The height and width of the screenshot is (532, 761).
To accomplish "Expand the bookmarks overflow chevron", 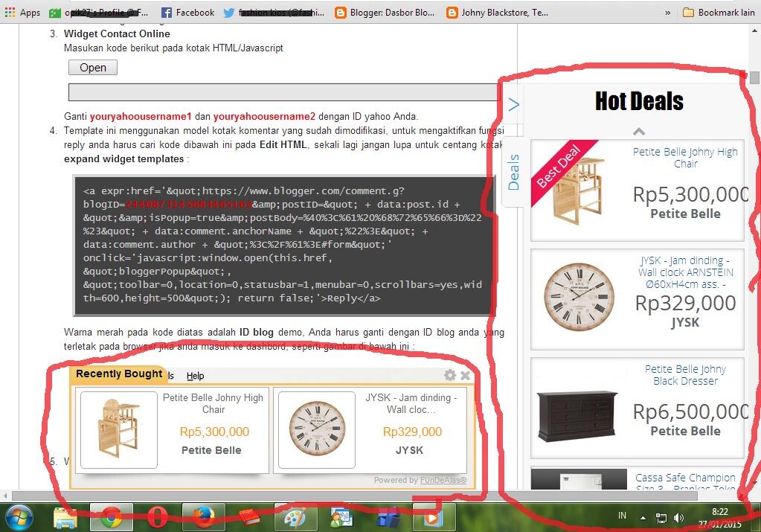I will point(668,13).
